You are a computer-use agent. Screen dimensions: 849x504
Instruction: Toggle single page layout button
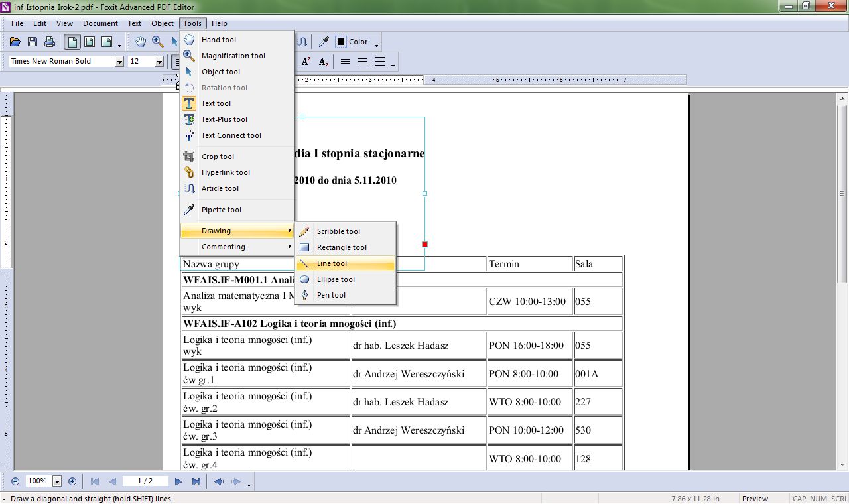point(72,42)
